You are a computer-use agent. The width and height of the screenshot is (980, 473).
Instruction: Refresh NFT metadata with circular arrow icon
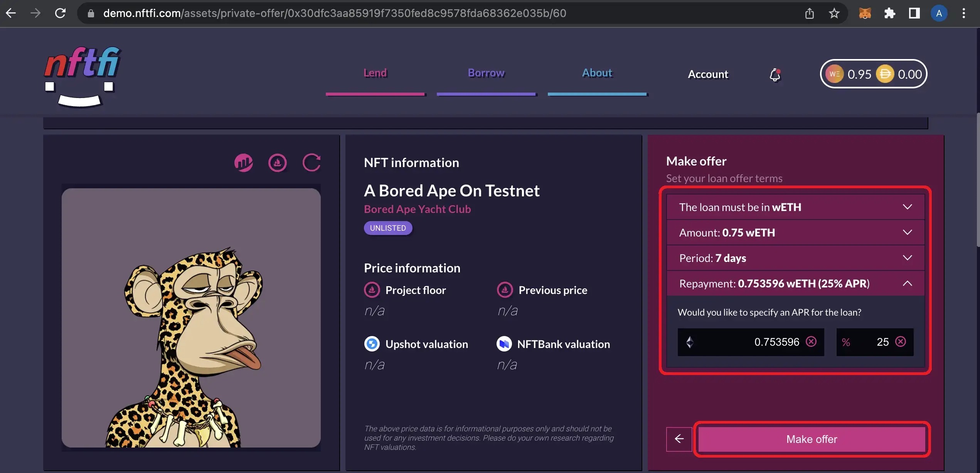pyautogui.click(x=312, y=162)
